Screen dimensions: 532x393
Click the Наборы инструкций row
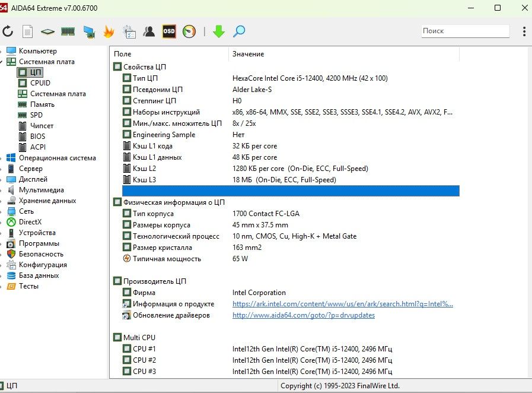[291, 112]
